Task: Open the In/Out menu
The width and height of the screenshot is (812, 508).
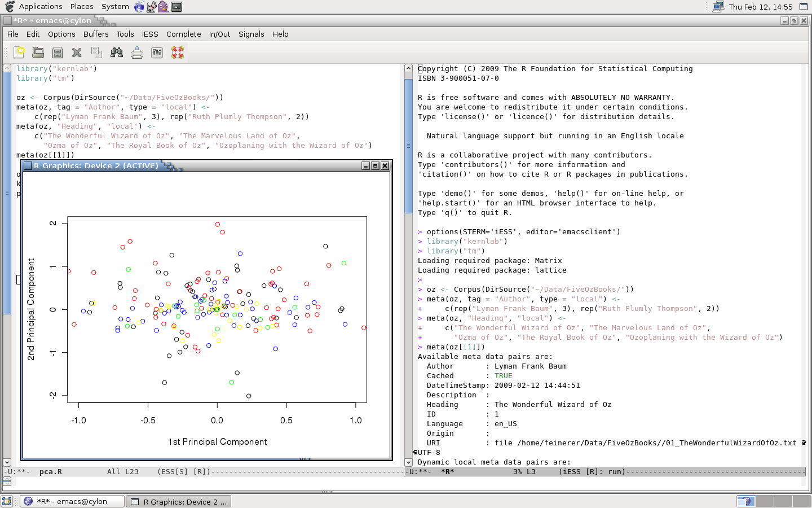Action: click(219, 34)
